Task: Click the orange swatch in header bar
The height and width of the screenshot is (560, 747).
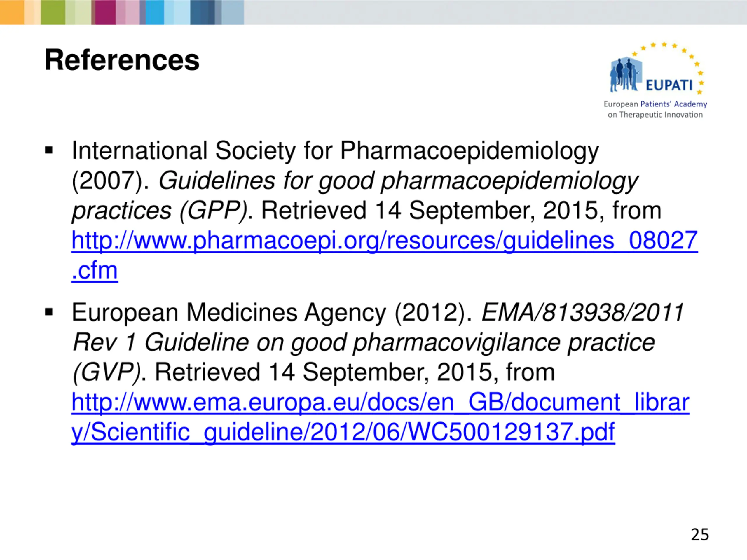Action: click(x=12, y=12)
